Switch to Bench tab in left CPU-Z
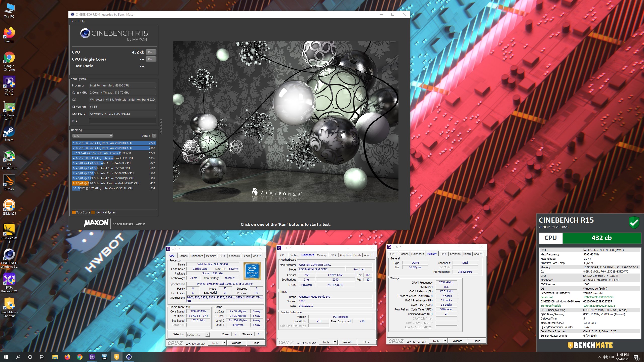 point(246,256)
